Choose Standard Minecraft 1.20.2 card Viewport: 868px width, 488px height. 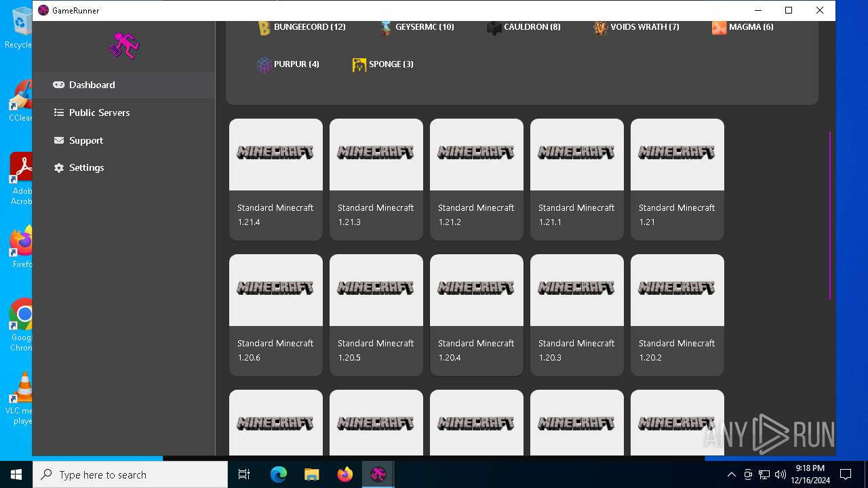(677, 315)
